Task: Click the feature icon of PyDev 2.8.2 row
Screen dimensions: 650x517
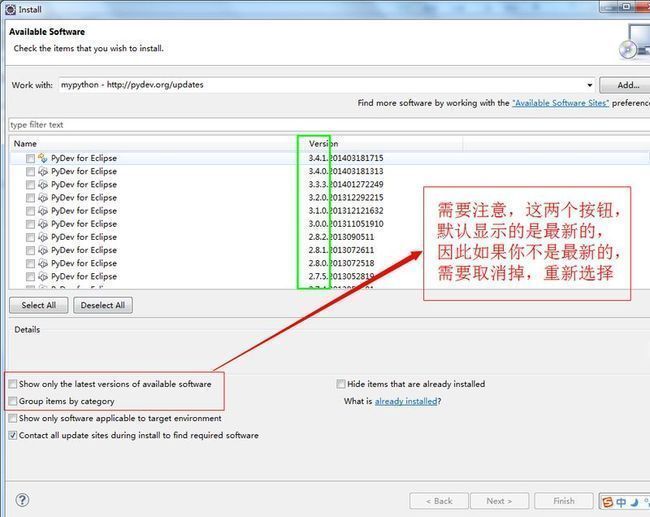Action: (43, 237)
